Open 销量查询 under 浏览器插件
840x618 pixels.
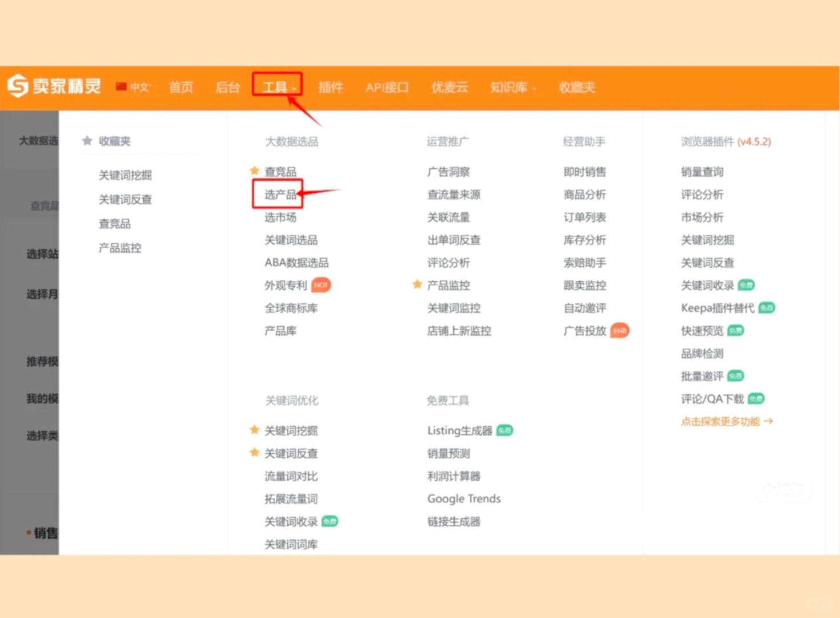click(703, 172)
